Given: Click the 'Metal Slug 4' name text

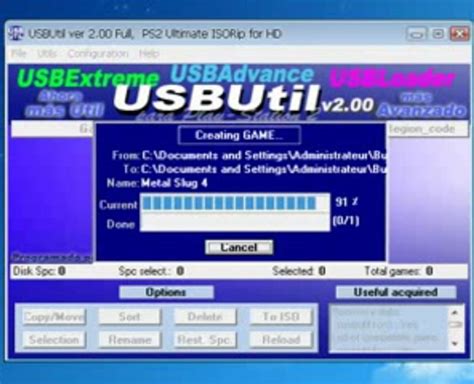Looking at the screenshot, I should [174, 183].
